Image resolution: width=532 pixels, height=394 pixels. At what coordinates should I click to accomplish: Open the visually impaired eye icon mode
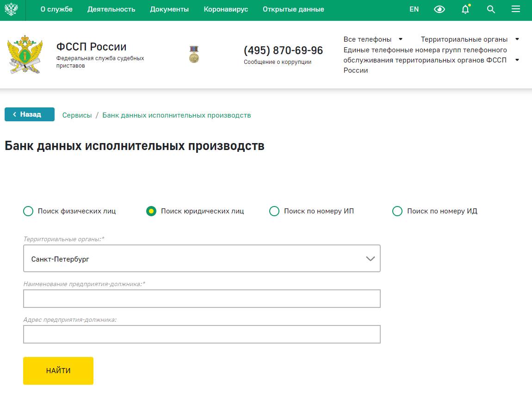[439, 10]
